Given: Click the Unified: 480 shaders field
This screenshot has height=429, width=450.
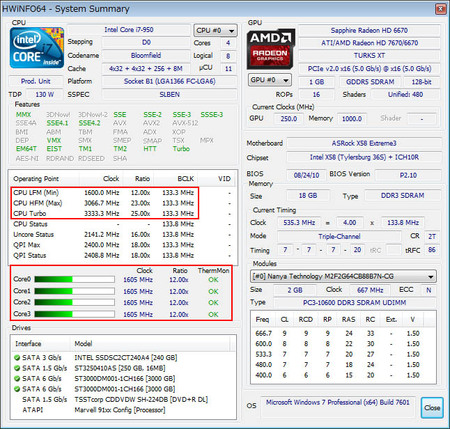Looking at the screenshot, I should [x=405, y=95].
